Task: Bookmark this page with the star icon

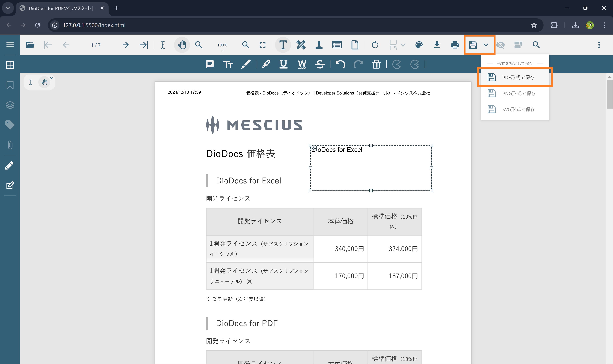Action: point(534,25)
